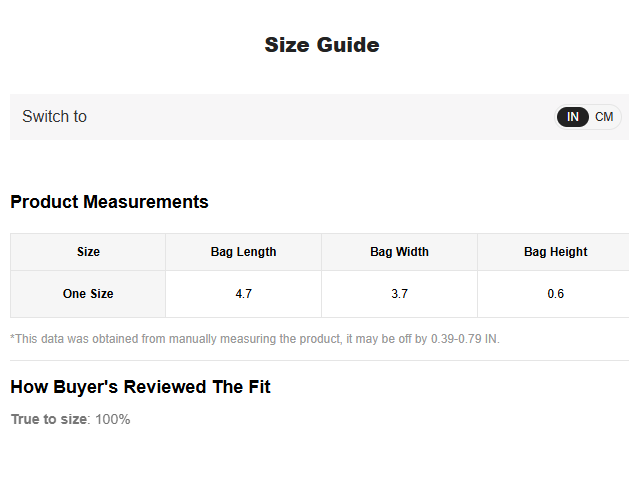
Task: Select the One Size row label
Action: (x=88, y=294)
